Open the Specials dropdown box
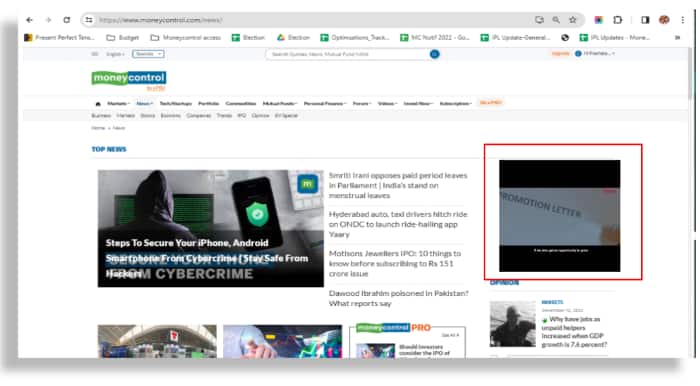Image resolution: width=700 pixels, height=386 pixels. tap(148, 54)
